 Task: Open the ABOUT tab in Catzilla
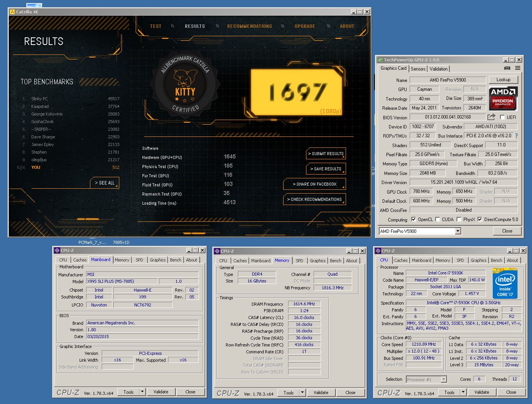(x=347, y=26)
